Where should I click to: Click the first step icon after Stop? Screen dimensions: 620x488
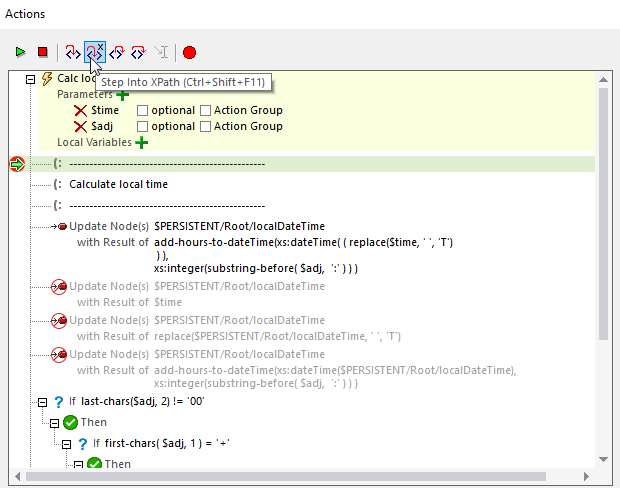tap(72, 52)
